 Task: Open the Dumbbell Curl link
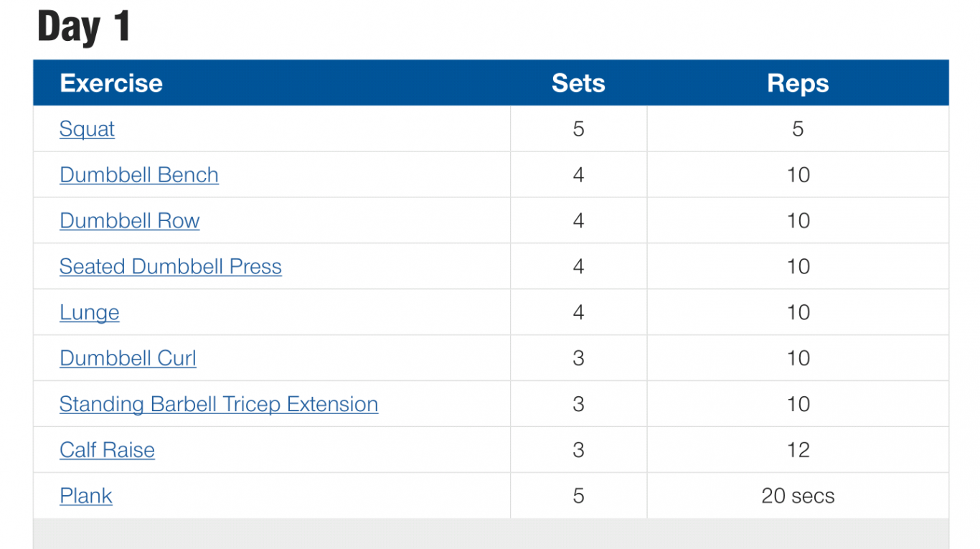point(128,359)
